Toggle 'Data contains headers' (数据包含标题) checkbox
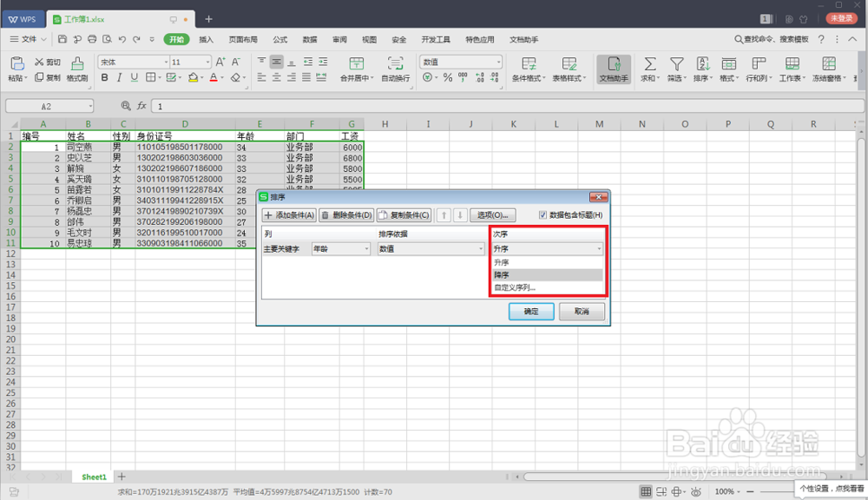 click(542, 214)
